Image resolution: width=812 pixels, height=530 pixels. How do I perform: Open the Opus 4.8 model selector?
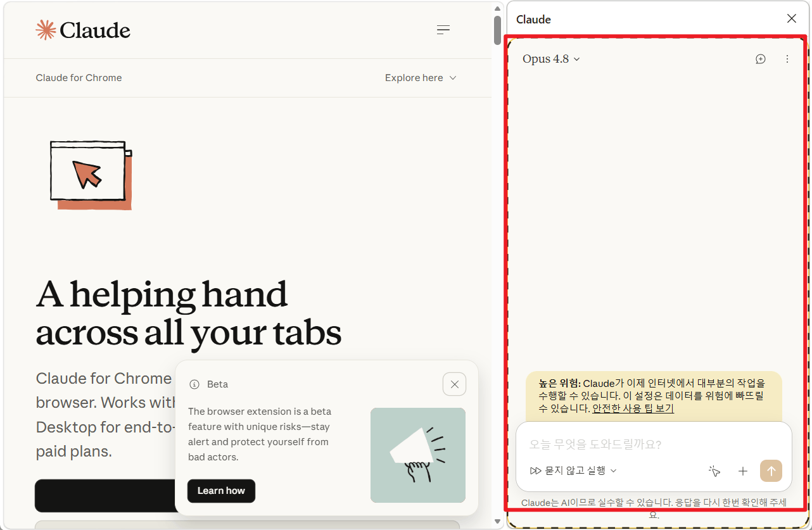point(551,59)
